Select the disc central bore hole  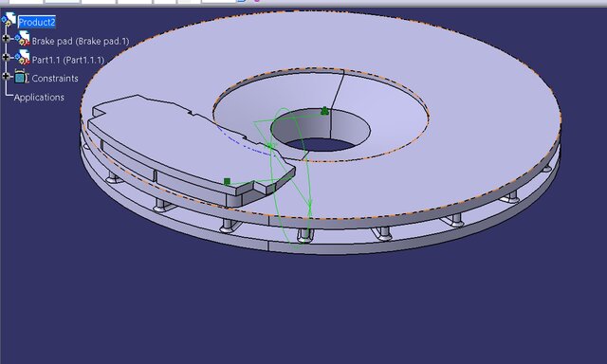(321, 130)
